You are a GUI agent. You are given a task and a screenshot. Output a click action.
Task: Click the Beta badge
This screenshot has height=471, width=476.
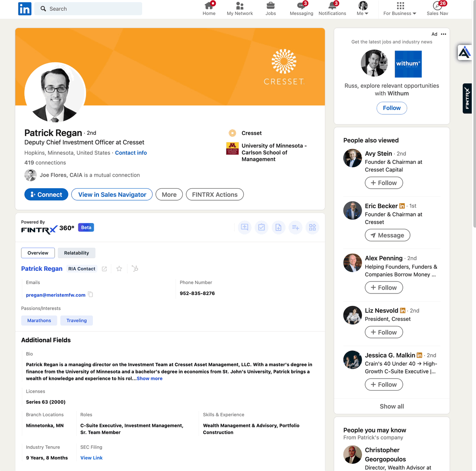[x=86, y=227]
